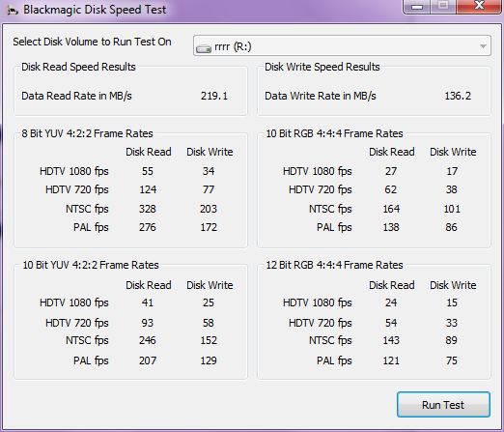Click the Data Write Rate value 136.2
The width and height of the screenshot is (504, 432).
coord(458,96)
